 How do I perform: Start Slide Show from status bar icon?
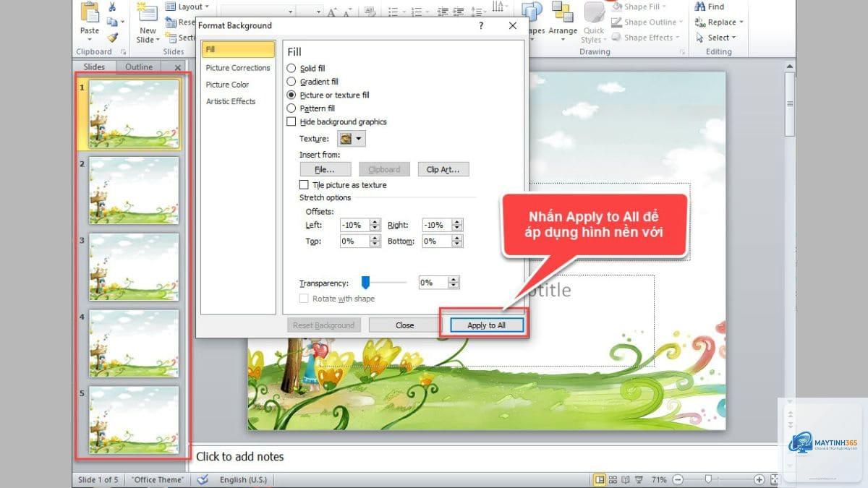coord(639,479)
